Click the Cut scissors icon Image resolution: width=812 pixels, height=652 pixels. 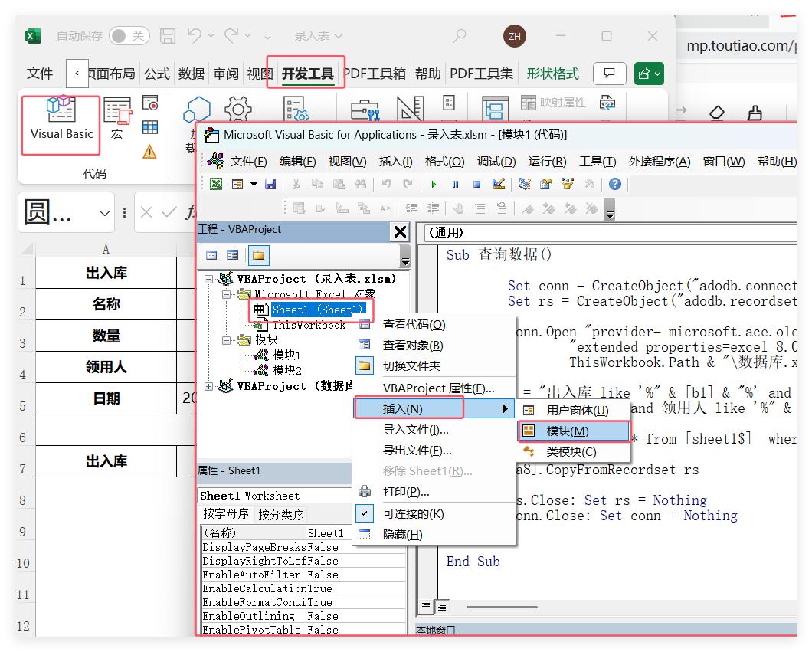tap(296, 184)
